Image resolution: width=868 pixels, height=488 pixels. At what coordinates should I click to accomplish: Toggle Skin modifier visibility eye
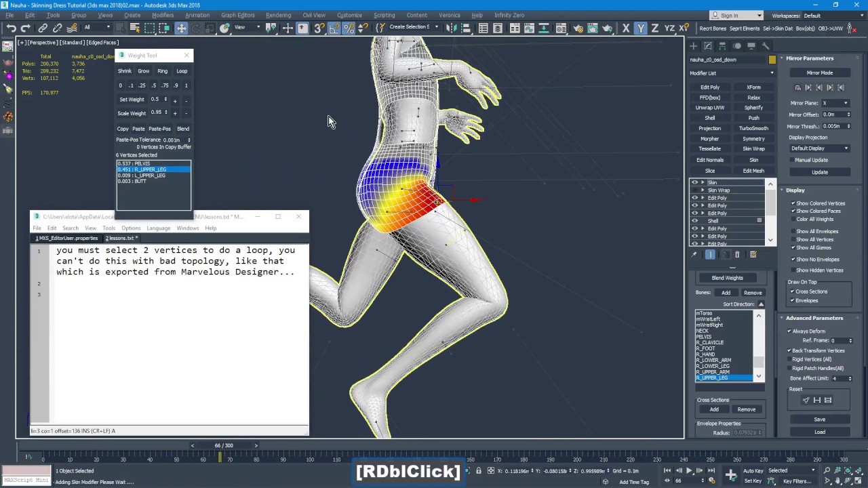pos(694,182)
